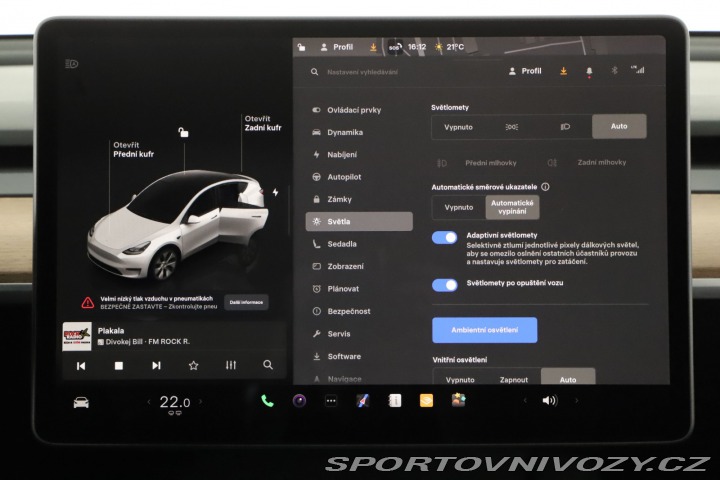
Task: Tap the info icon beside Automatické směrové ukazatele
Action: [x=545, y=187]
